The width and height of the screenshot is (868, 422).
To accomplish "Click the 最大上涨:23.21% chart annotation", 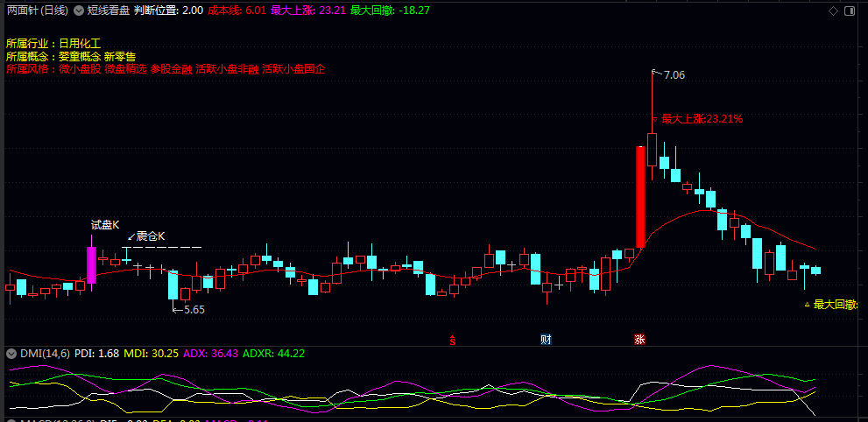I will click(702, 119).
